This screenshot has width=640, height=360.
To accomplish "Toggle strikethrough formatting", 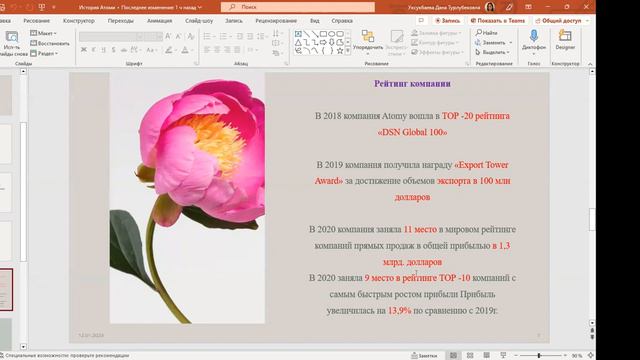I will click(123, 50).
